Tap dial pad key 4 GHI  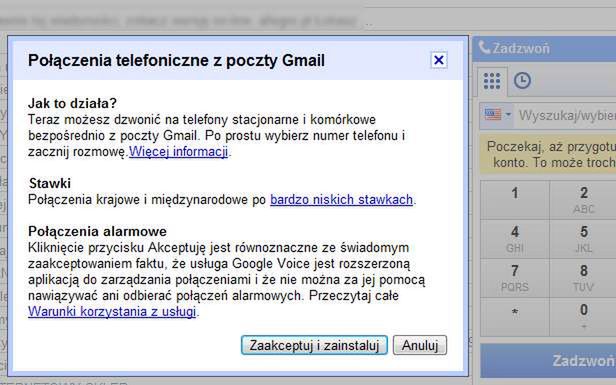click(x=515, y=238)
